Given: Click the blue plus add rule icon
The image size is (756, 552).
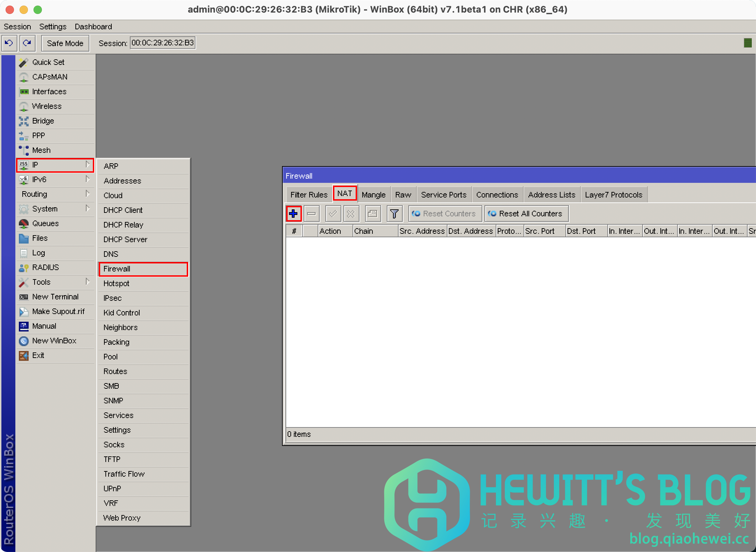Looking at the screenshot, I should click(294, 214).
